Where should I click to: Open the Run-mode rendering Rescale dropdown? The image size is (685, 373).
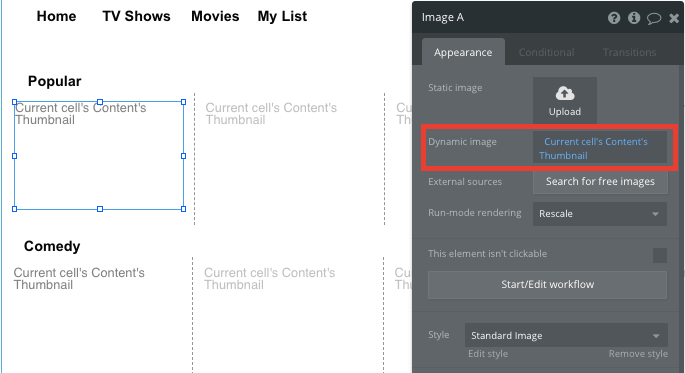tap(600, 214)
